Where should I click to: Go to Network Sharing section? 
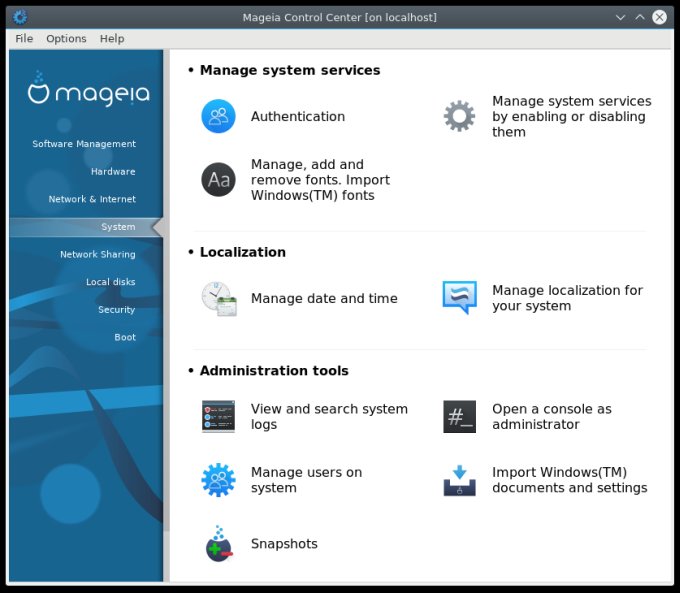(x=98, y=254)
